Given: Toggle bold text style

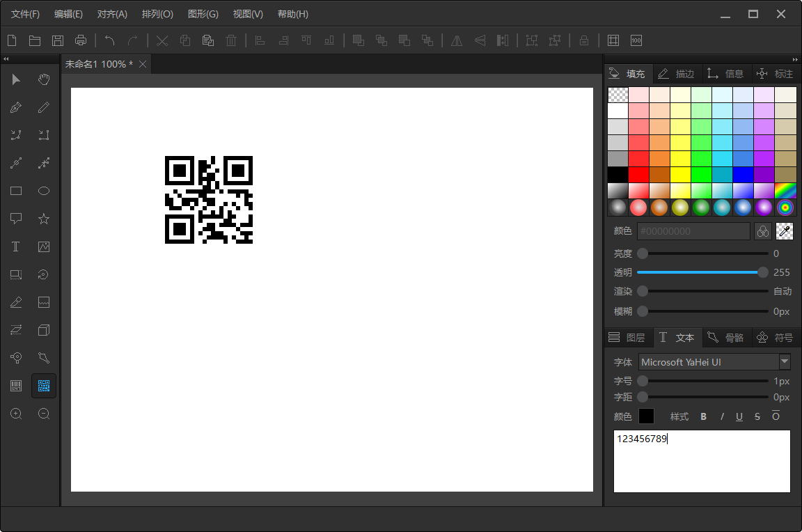Looking at the screenshot, I should coord(703,416).
